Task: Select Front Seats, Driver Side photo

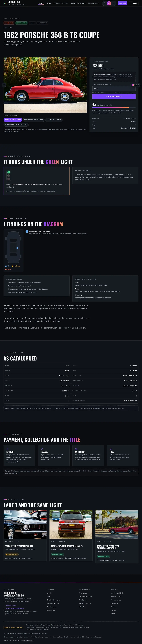Action: pyautogui.click(x=34, y=120)
